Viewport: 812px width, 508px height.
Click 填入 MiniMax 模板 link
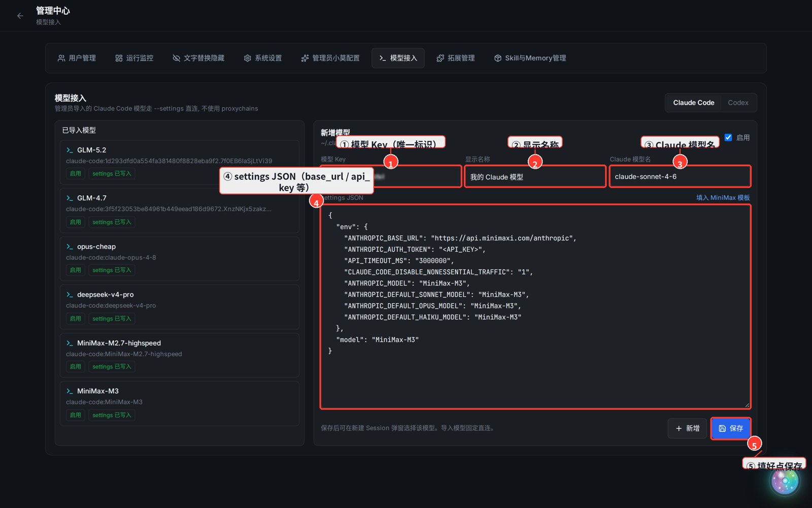click(723, 198)
